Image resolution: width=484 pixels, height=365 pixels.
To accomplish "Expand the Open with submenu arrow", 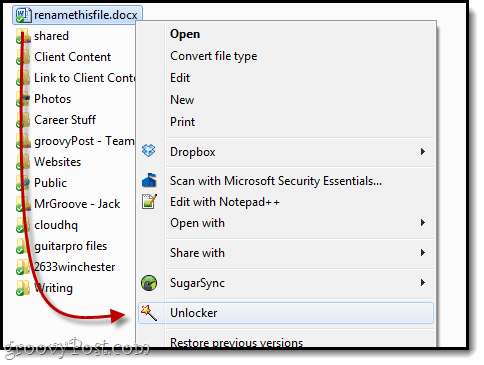I will (423, 222).
